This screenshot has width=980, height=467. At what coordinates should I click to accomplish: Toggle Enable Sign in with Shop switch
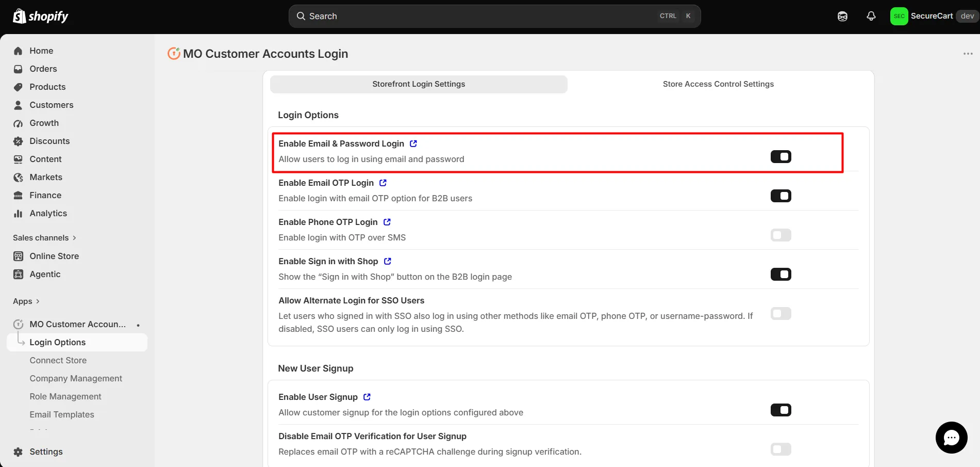[x=780, y=274]
